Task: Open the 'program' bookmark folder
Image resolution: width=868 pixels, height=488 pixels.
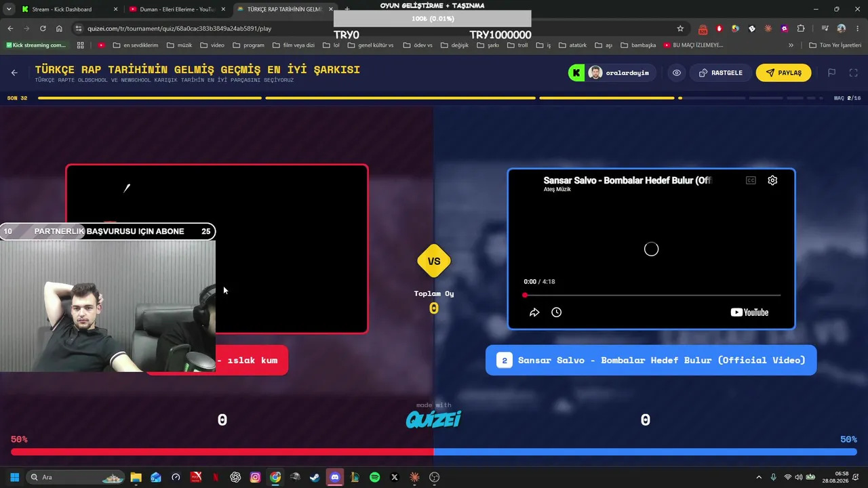Action: [x=248, y=45]
